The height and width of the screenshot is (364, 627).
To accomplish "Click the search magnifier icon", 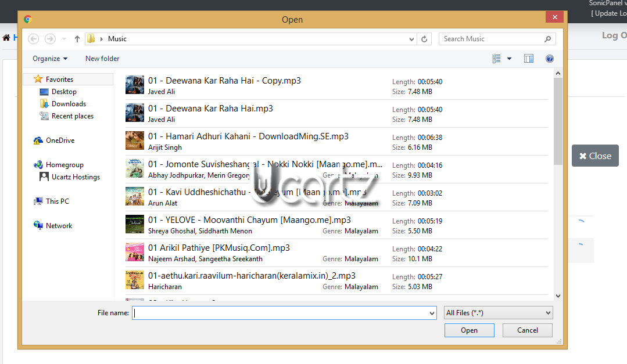I will [x=548, y=39].
